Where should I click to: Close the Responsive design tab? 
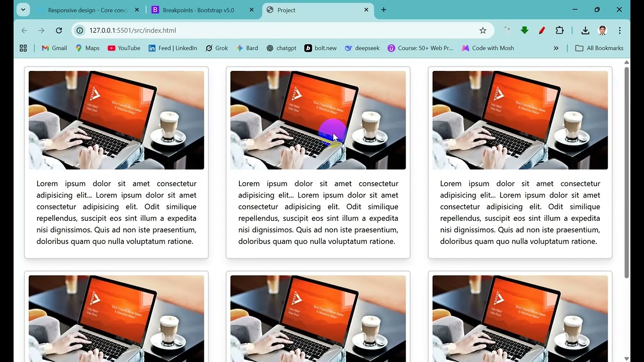coord(137,10)
